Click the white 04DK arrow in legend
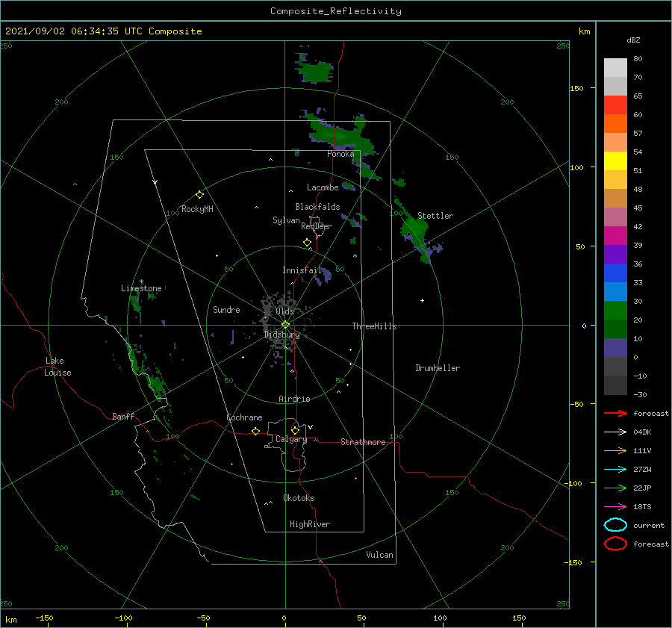 click(615, 432)
